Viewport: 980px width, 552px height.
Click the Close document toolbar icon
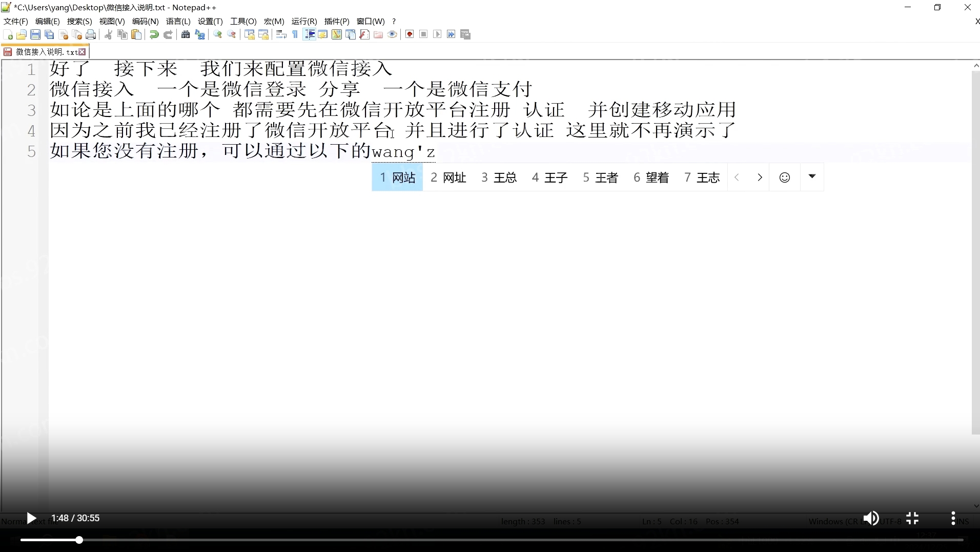[64, 34]
